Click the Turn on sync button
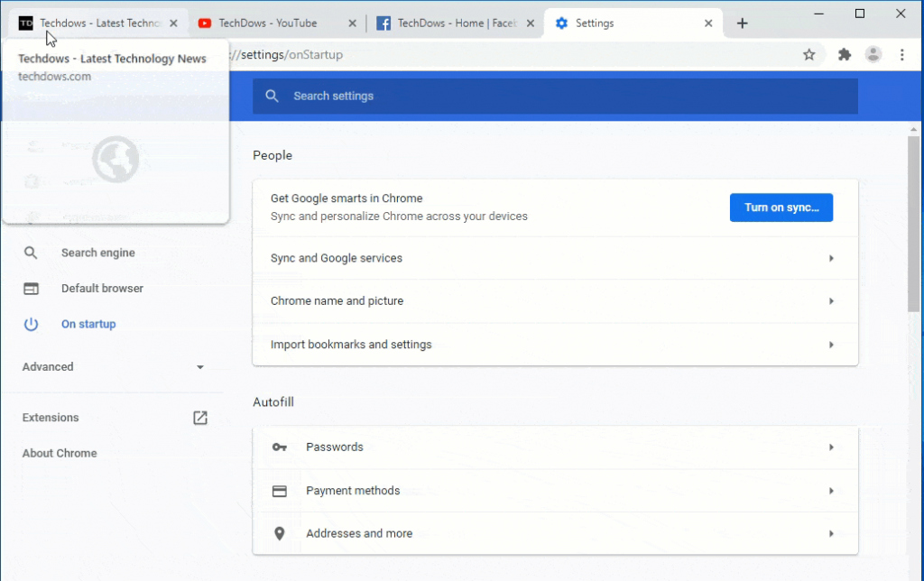The image size is (924, 581). 781,207
